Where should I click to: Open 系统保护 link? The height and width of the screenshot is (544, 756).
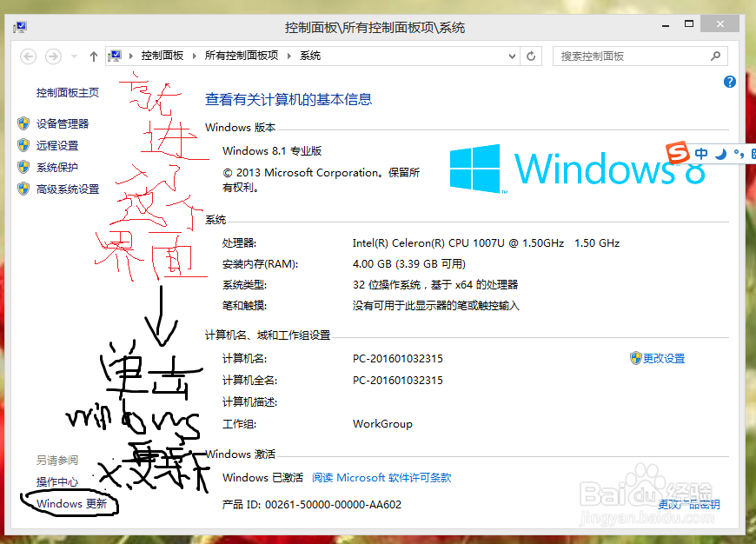[56, 168]
